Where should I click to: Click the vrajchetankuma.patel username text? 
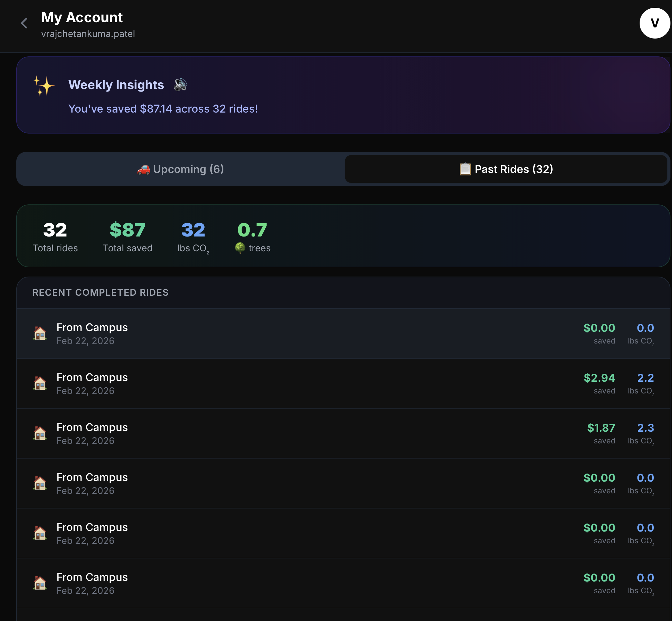pyautogui.click(x=88, y=34)
